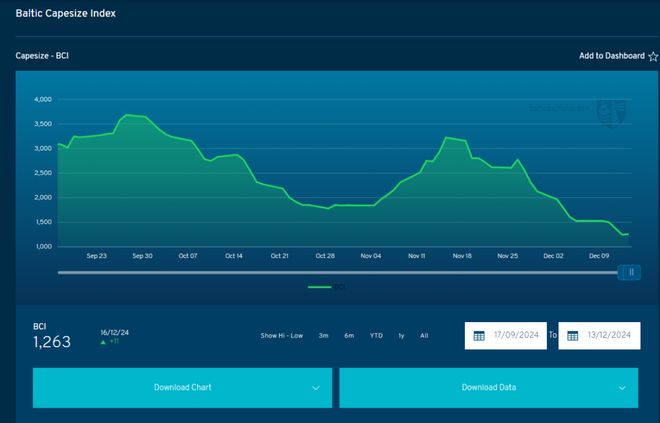The height and width of the screenshot is (423, 660).
Task: Select the All time range
Action: click(x=424, y=335)
